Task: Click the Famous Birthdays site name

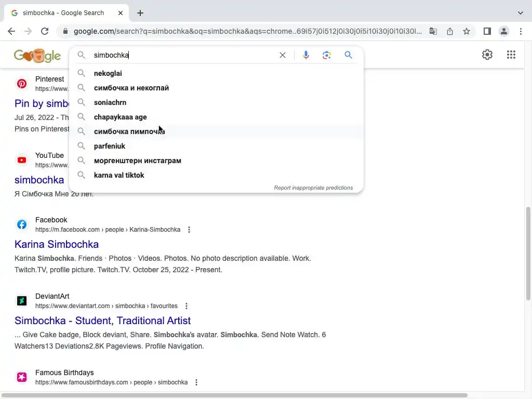Action: [64, 373]
